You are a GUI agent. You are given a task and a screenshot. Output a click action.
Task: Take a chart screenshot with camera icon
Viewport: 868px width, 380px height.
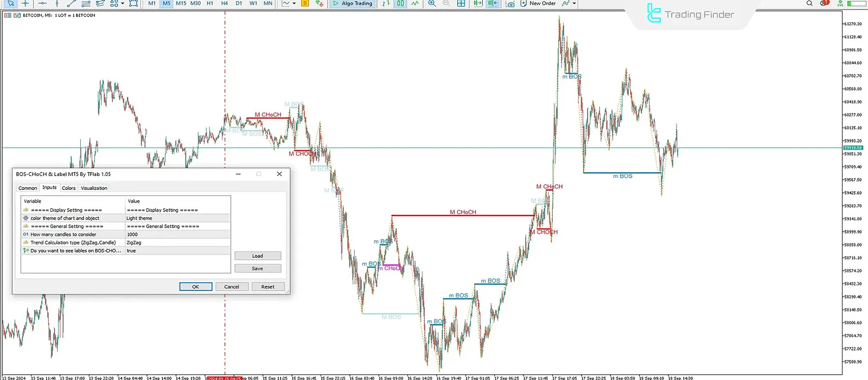pyautogui.click(x=510, y=3)
